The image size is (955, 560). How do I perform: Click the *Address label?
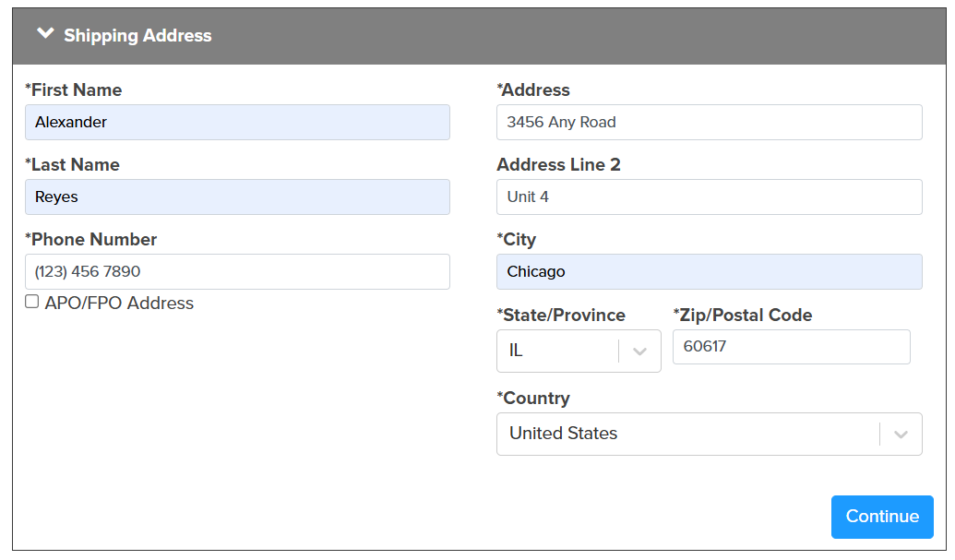point(533,90)
